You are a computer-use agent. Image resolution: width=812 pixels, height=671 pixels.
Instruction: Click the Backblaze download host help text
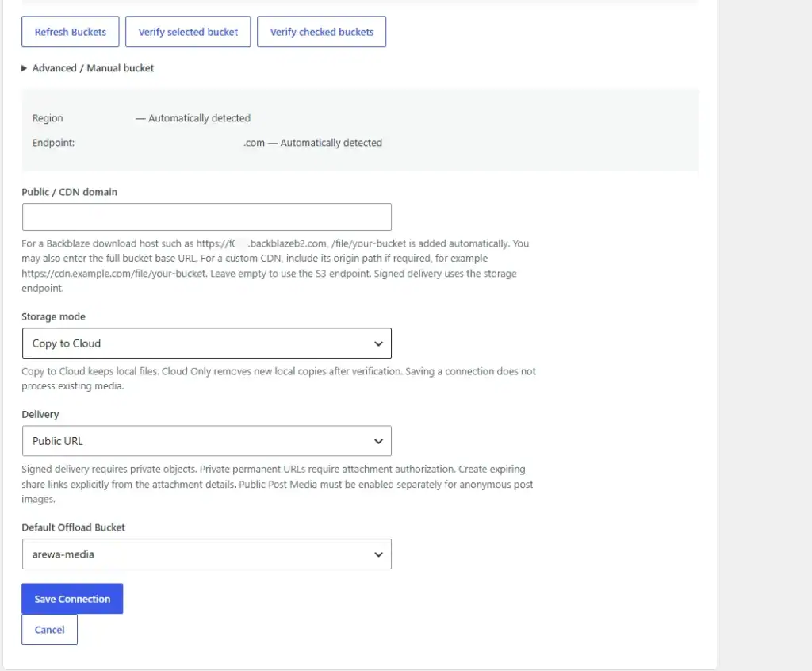[275, 266]
